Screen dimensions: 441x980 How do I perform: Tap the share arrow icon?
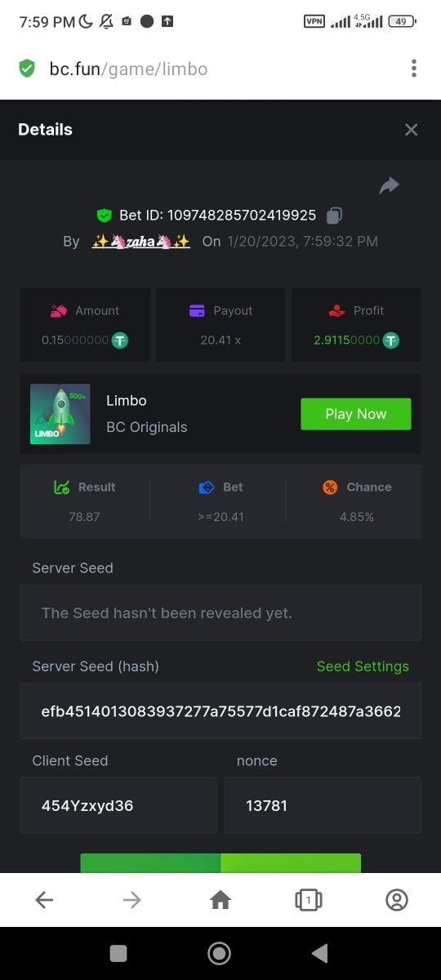point(390,185)
